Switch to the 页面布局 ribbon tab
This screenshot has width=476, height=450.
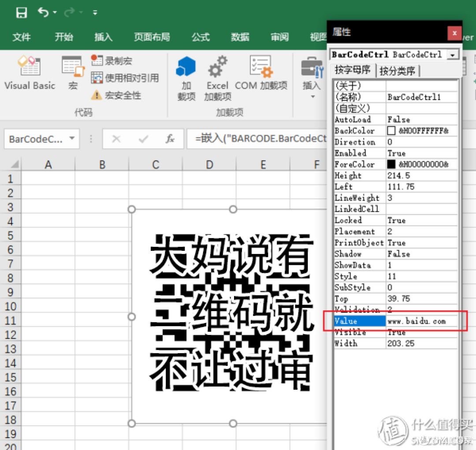(152, 37)
